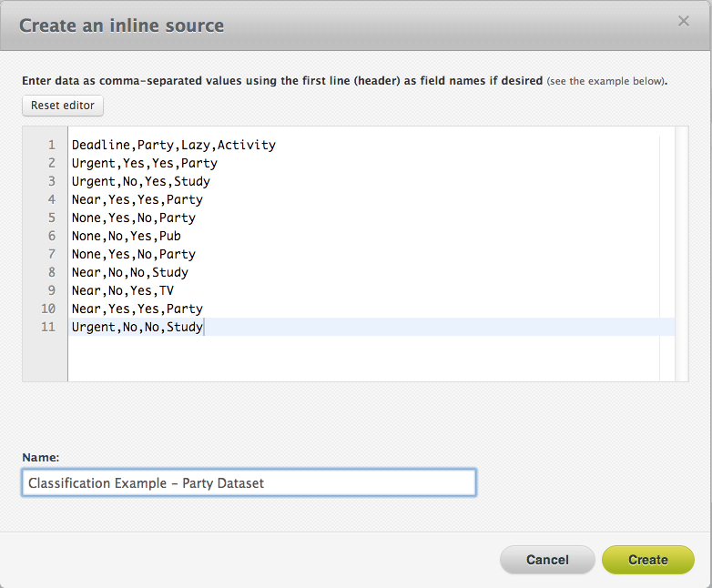Click gutter line number 11
The image size is (712, 588).
tap(48, 327)
